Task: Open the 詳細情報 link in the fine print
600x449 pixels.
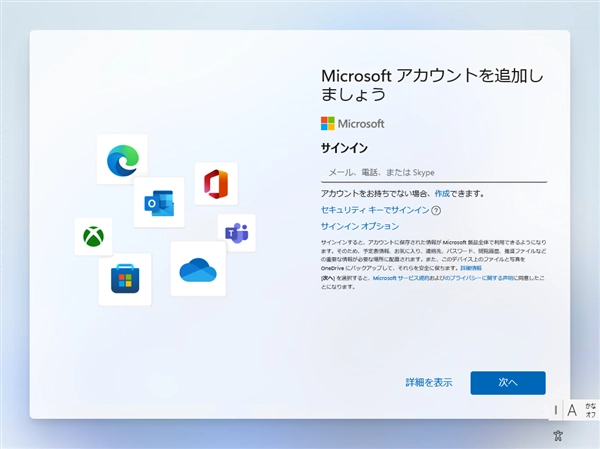Action: coord(471,268)
